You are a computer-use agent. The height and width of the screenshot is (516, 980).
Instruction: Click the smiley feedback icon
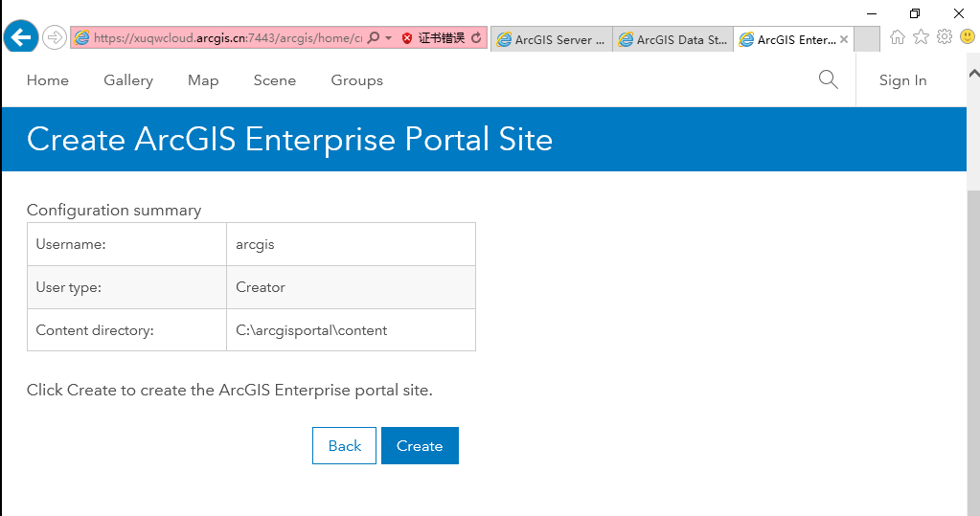point(968,36)
